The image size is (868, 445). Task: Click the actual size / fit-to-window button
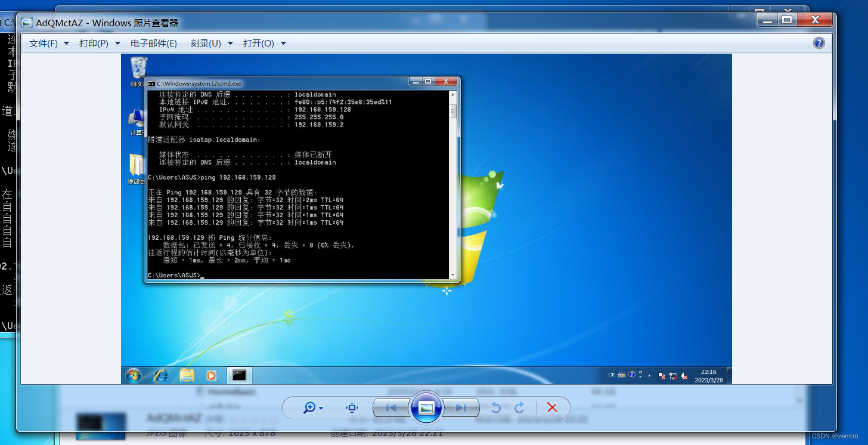[352, 408]
